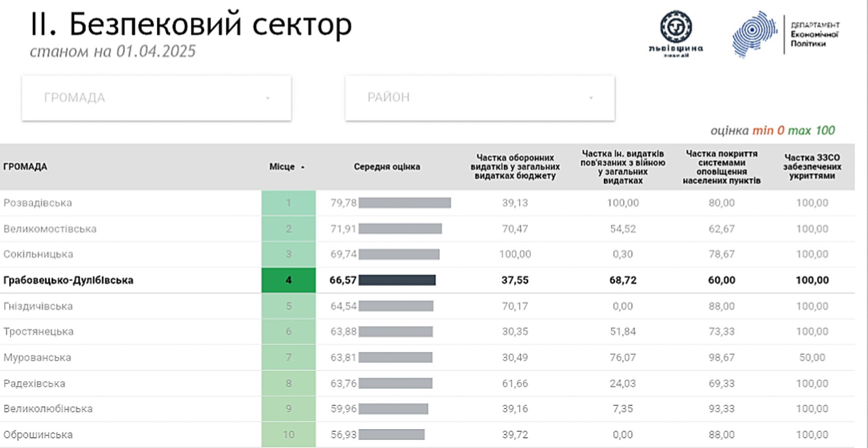The image size is (868, 448).
Task: Click the sort arrow next to Місце
Action: 302,167
